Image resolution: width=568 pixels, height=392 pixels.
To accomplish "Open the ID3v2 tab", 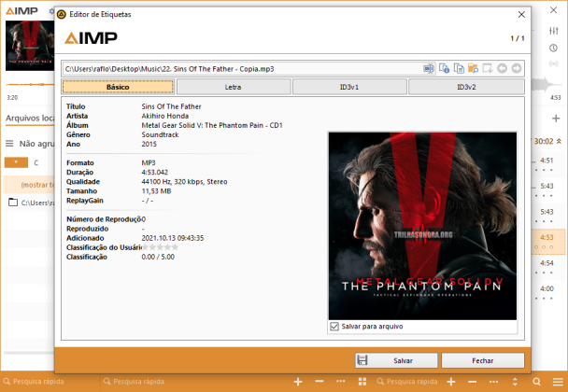I will coord(466,87).
